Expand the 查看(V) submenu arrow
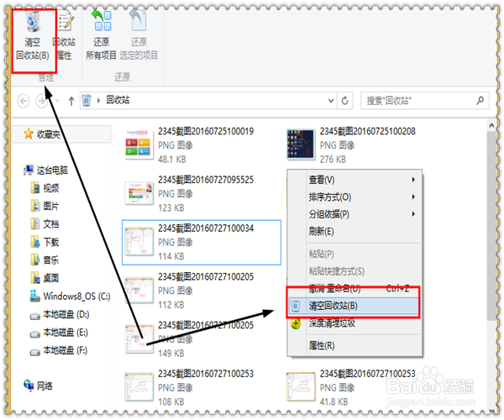Viewport: 504px width, 420px height. click(413, 180)
